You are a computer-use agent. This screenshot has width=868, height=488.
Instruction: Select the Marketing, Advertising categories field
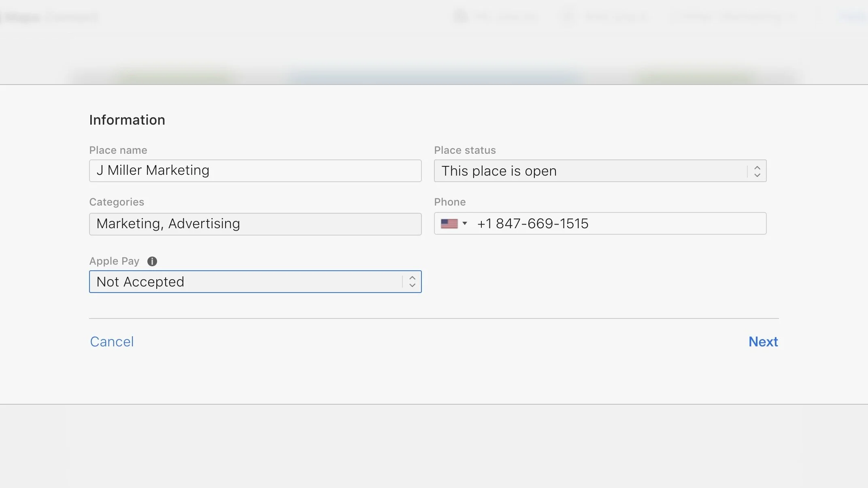255,224
